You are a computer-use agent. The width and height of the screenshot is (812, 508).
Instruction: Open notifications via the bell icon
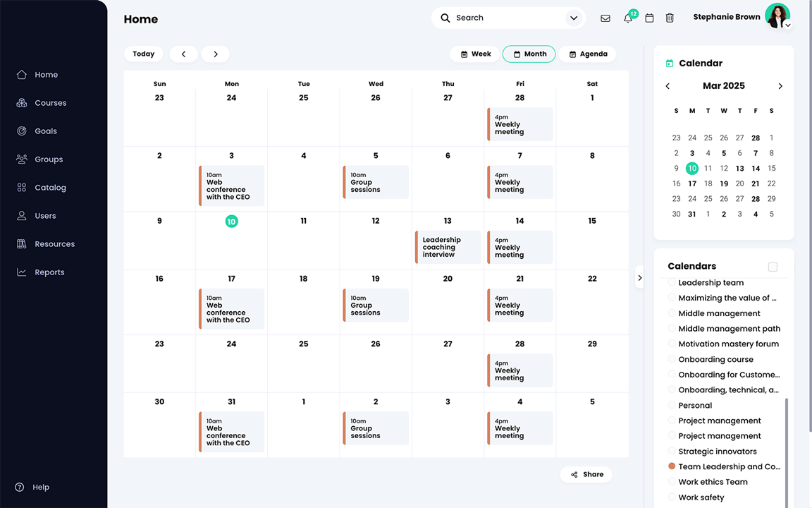[627, 18]
